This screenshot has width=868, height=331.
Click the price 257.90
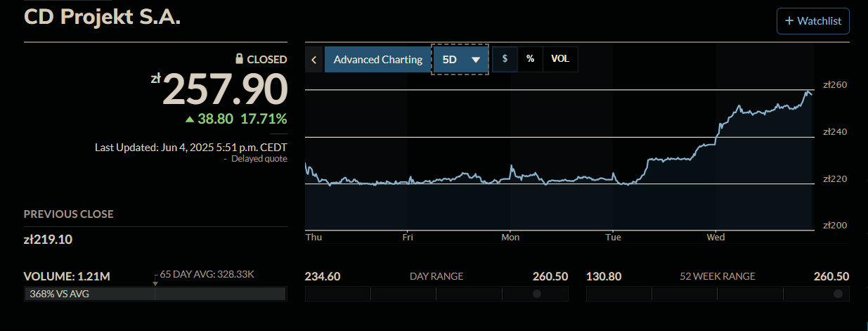click(x=226, y=89)
